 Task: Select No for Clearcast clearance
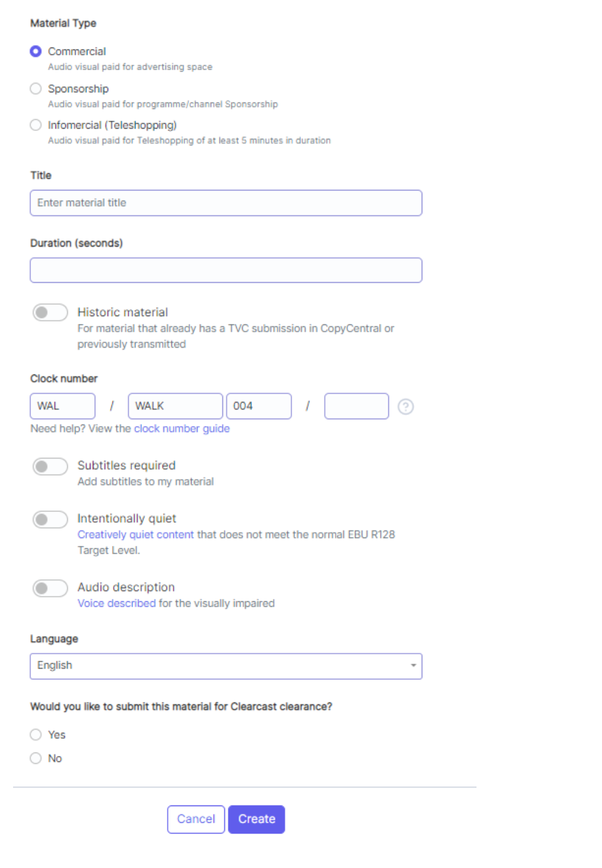[x=36, y=758]
